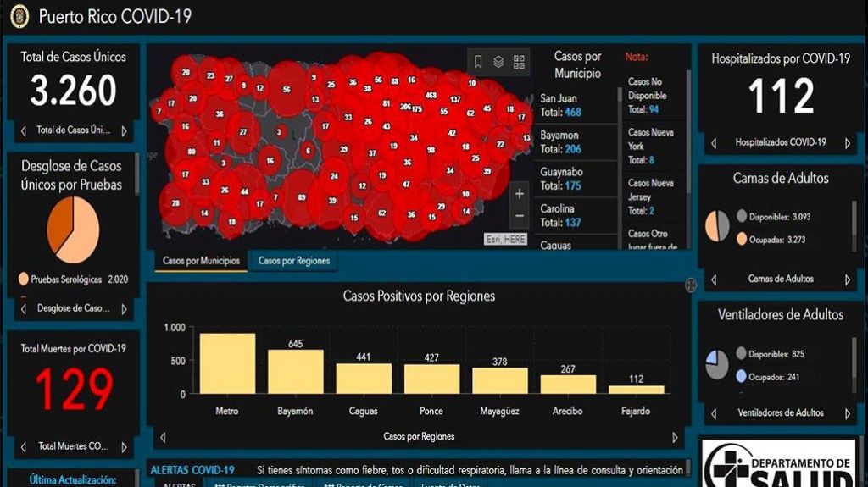
Task: Go to previous Hospitalizados COVID-19 panel
Action: coord(714,143)
